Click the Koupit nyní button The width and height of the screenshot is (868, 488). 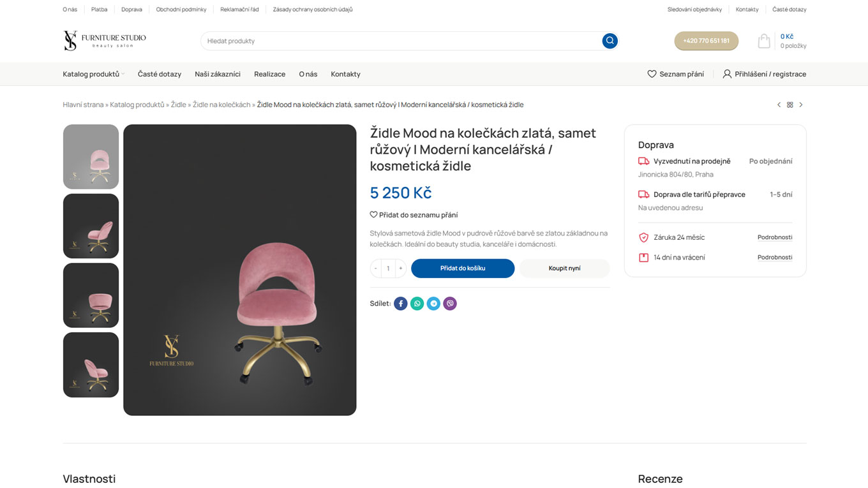[x=565, y=269]
